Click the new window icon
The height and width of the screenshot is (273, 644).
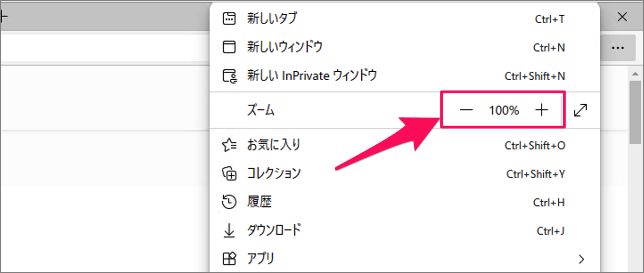[x=229, y=47]
